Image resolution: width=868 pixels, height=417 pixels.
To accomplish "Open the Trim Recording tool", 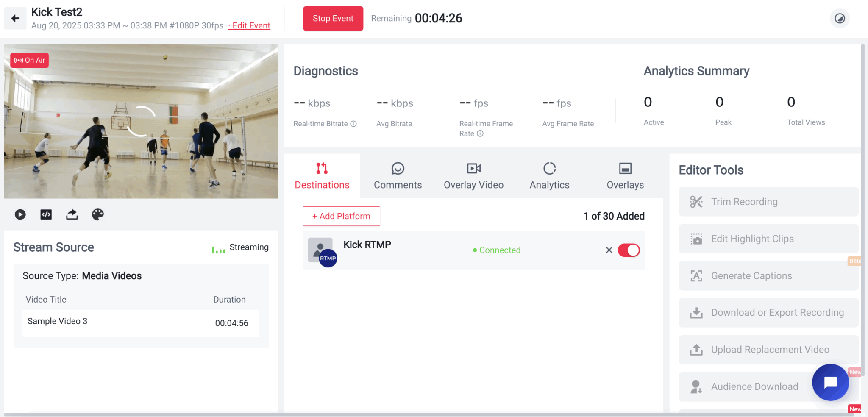I will point(768,202).
